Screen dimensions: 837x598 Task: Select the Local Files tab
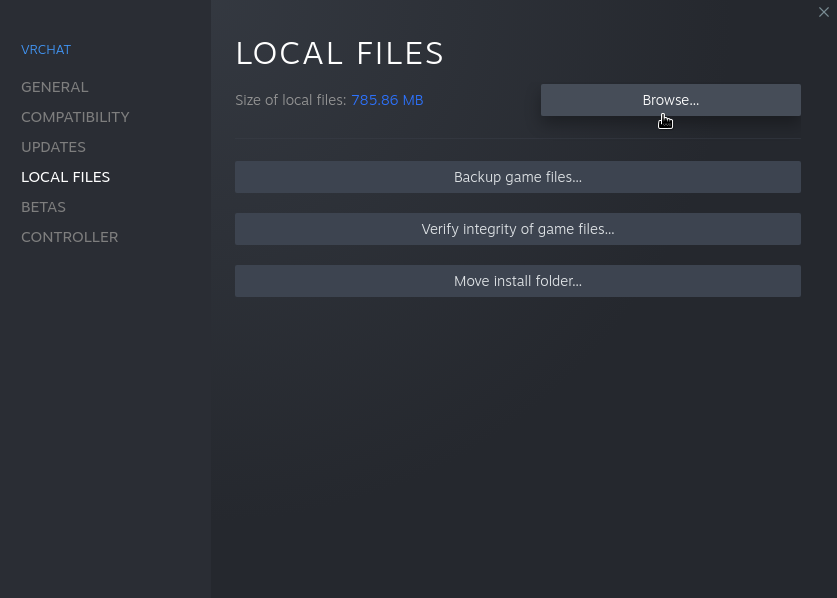(x=66, y=177)
